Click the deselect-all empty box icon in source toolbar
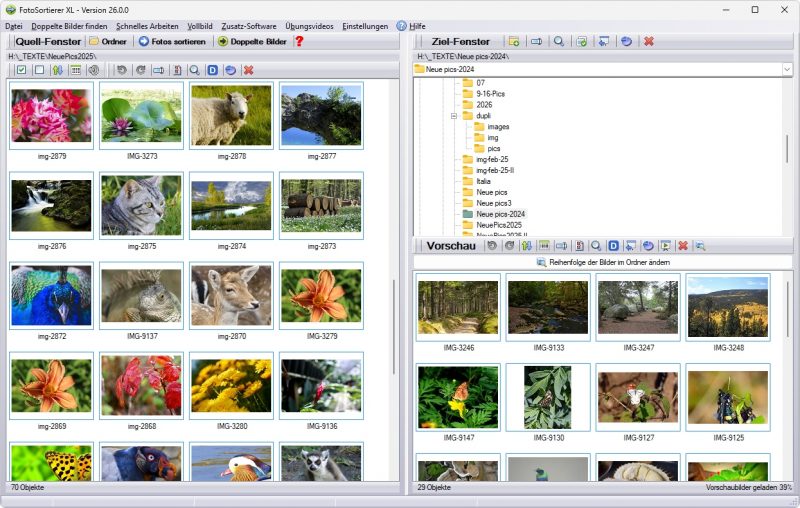Screen dimensions: 800x508 [x=39, y=70]
